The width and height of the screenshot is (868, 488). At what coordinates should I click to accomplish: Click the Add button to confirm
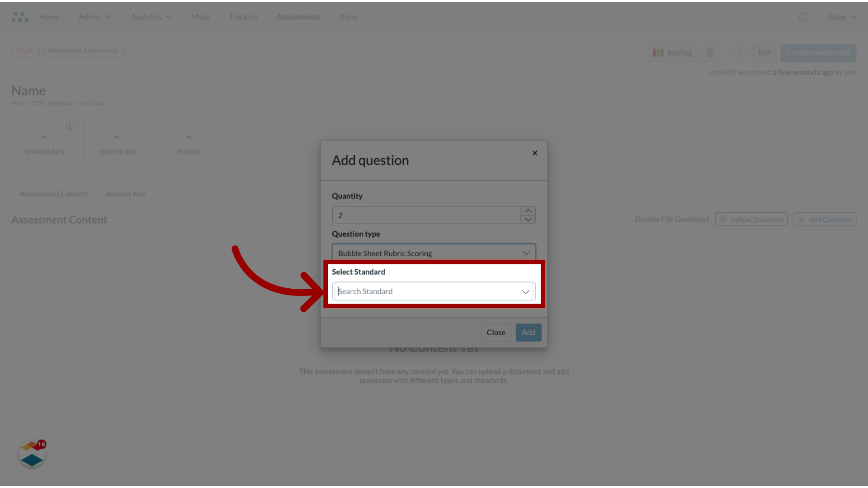click(x=528, y=332)
